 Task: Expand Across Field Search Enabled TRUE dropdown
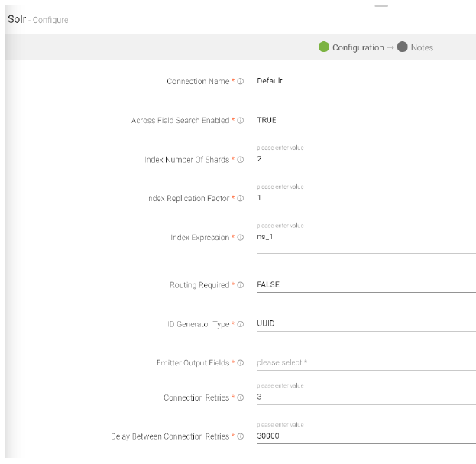tap(365, 120)
